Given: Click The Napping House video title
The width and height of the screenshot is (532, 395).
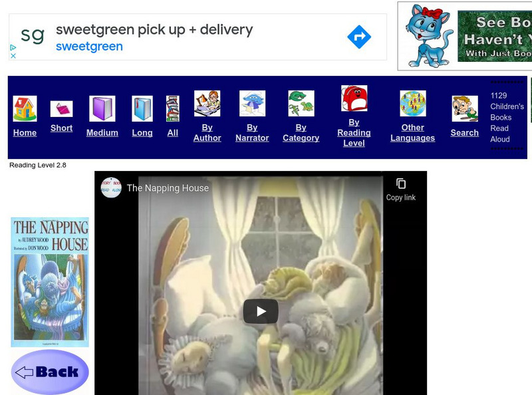Looking at the screenshot, I should point(168,188).
